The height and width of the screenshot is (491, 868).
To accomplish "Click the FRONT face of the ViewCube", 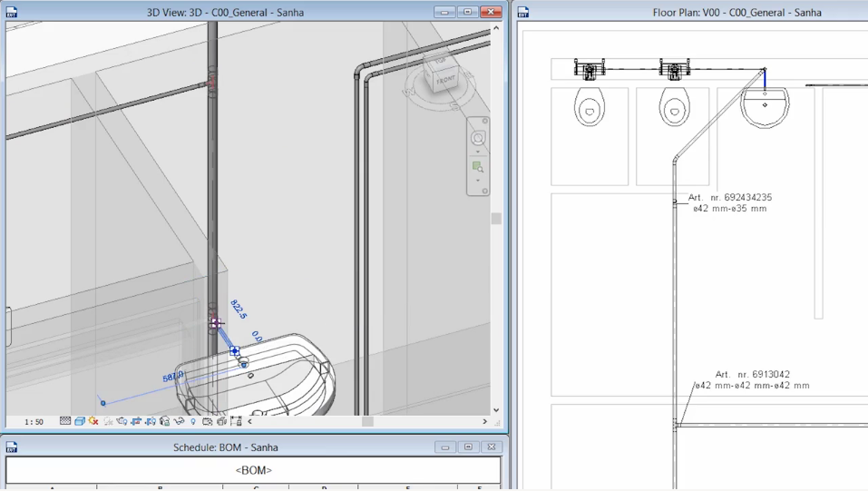I will pyautogui.click(x=445, y=82).
